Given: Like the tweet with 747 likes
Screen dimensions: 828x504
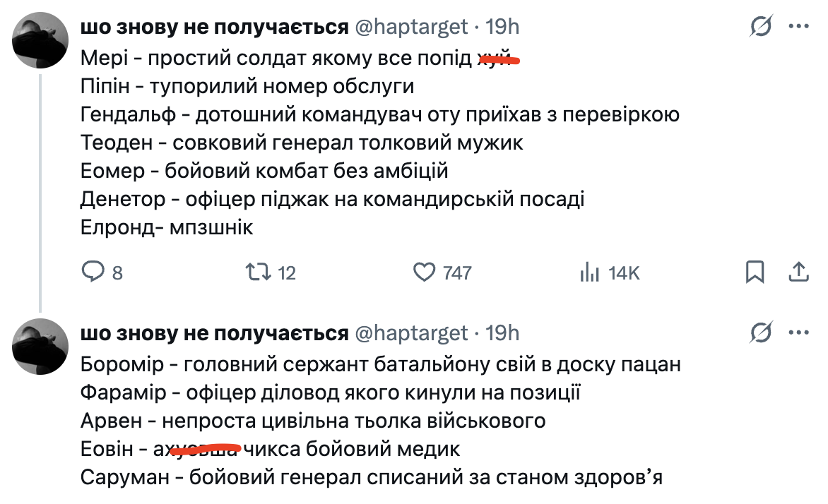Looking at the screenshot, I should click(424, 272).
